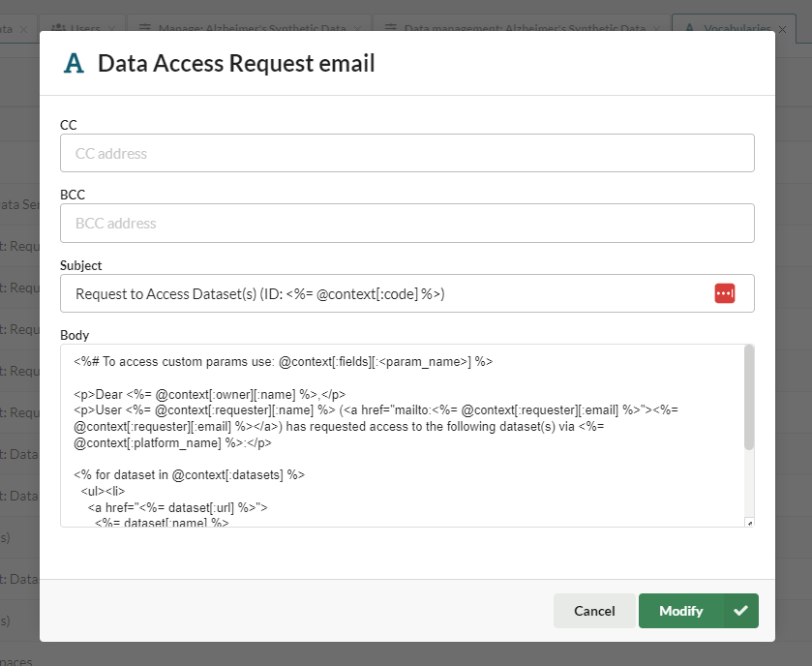Screen dimensions: 812x666
Task: Open Data management: Alzheimer's Synthetic Data tab
Action: click(521, 29)
